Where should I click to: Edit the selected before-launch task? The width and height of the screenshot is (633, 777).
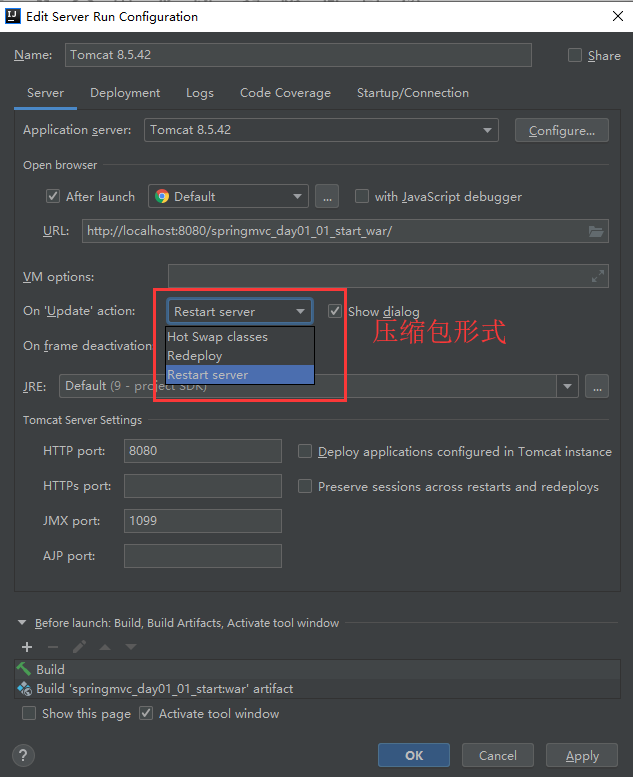79,647
